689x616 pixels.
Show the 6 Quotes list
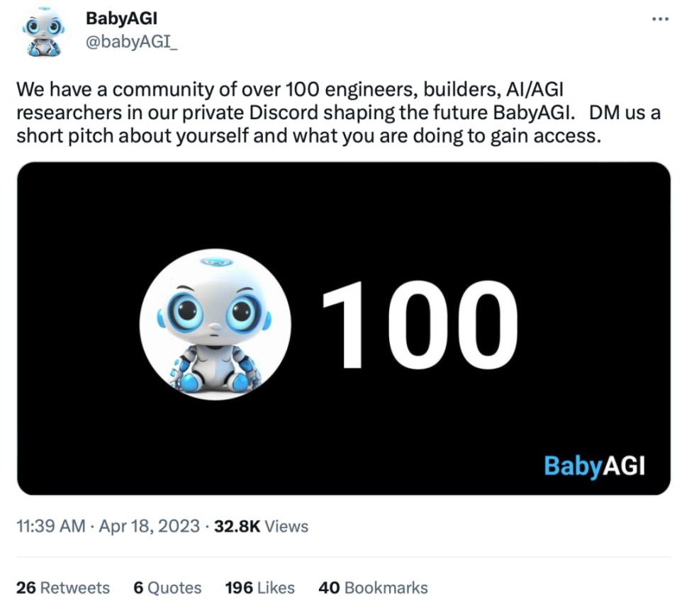(x=167, y=588)
